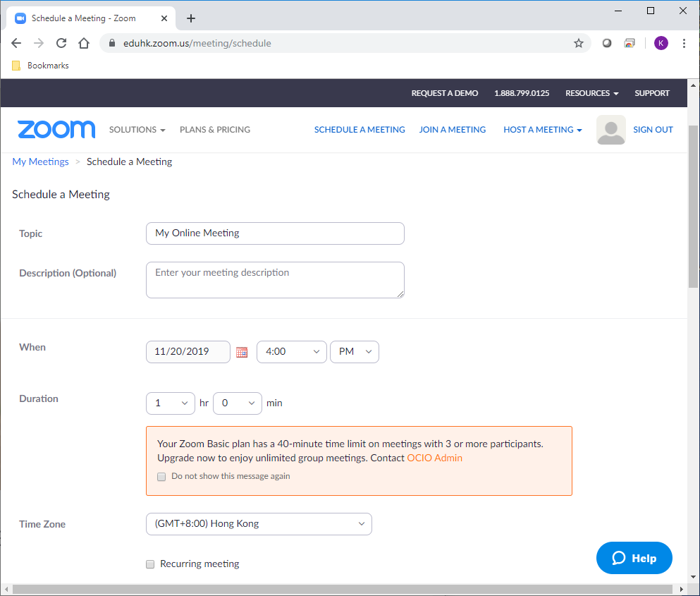Click the date field 11/20/2019
700x596 pixels.
[x=188, y=352]
